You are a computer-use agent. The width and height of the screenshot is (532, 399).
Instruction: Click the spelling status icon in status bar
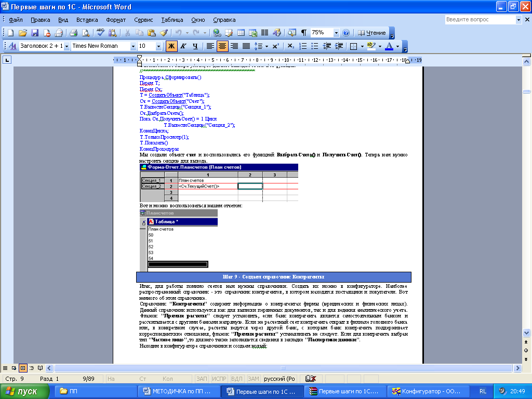tap(311, 379)
